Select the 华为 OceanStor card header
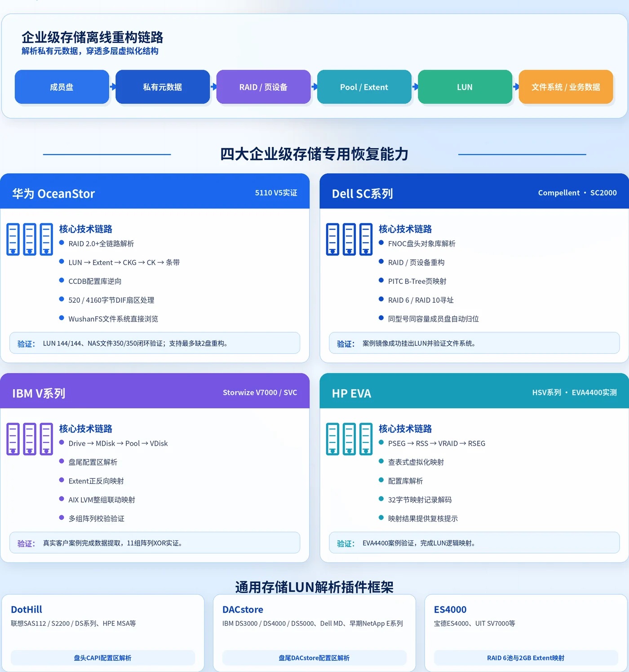This screenshot has height=672, width=629. coord(155,191)
